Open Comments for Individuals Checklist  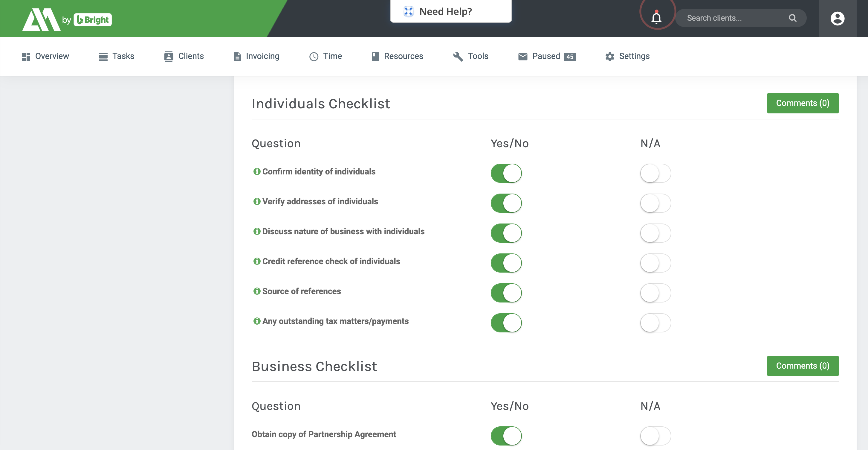[803, 103]
